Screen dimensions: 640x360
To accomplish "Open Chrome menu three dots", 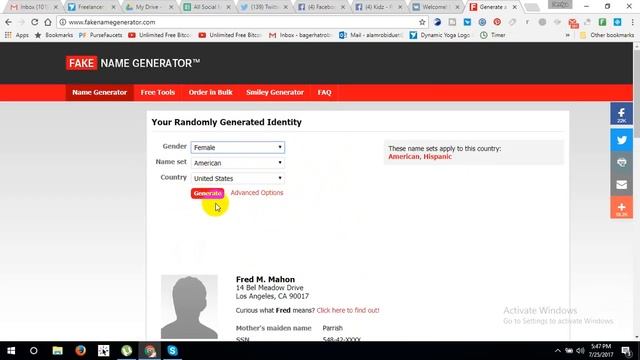I will click(x=633, y=22).
